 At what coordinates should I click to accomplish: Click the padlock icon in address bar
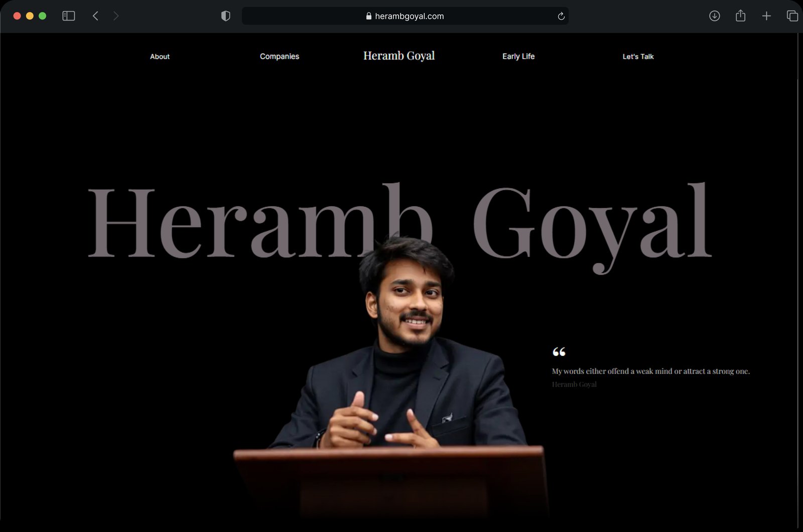(369, 16)
